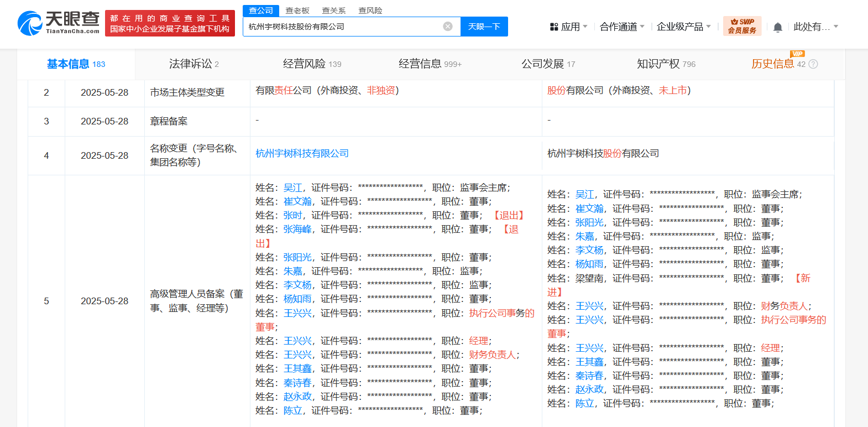Switch to the 查老板 search tab
This screenshot has height=427, width=868.
pos(297,11)
